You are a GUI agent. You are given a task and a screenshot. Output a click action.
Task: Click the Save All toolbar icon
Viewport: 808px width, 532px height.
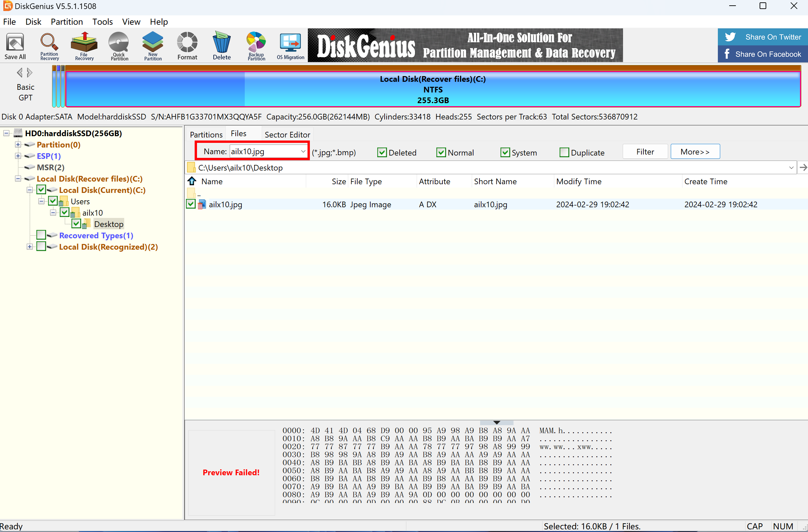tap(15, 46)
